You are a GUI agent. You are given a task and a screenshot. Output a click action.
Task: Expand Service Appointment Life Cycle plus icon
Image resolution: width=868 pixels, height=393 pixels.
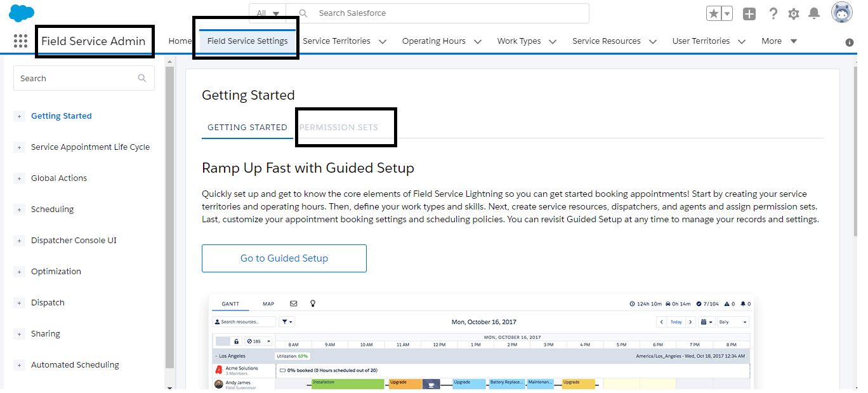(x=20, y=147)
